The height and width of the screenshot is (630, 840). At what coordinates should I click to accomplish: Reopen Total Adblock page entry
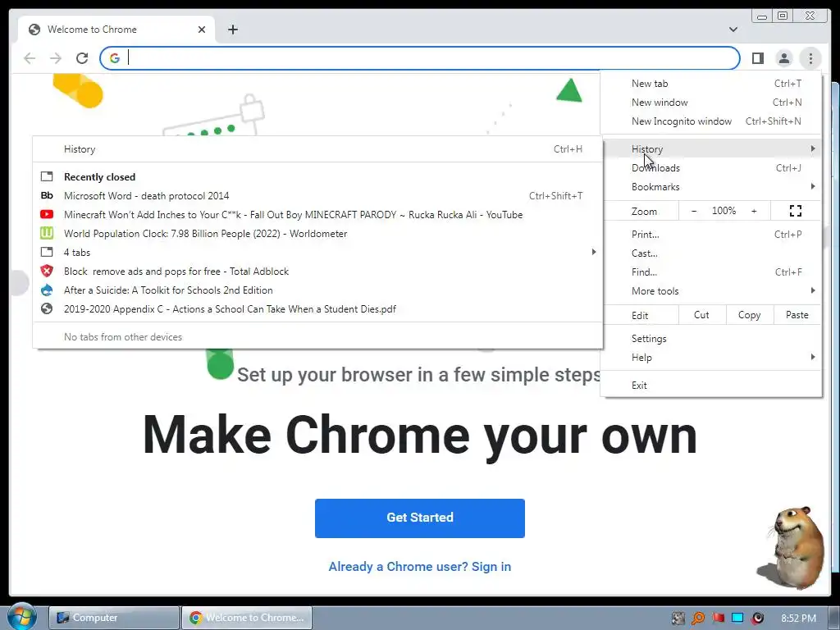tap(317, 271)
